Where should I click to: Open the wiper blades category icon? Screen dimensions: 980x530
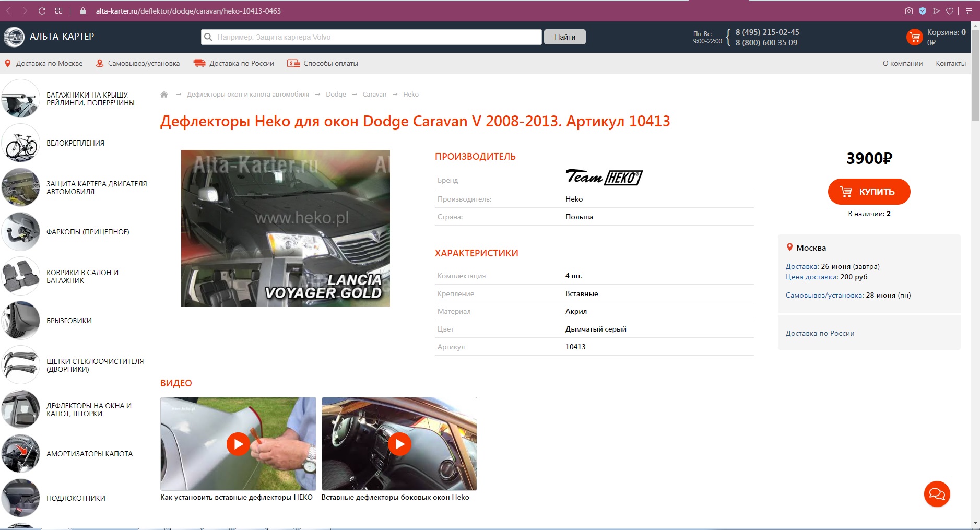click(20, 365)
